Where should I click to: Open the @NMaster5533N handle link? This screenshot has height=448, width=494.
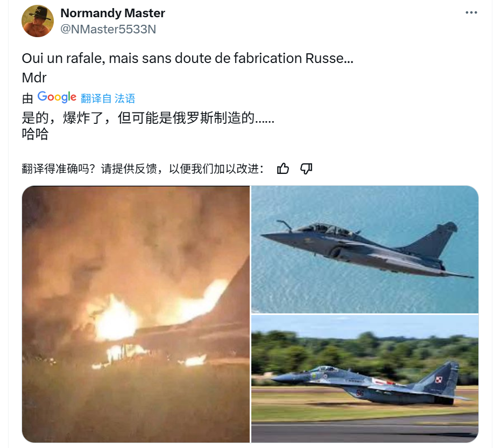(x=108, y=29)
